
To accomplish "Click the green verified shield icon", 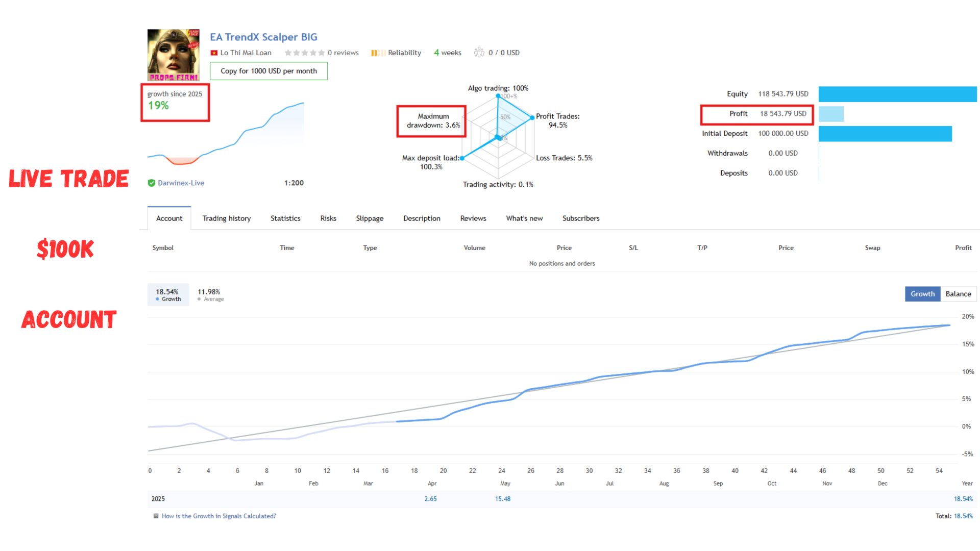I will click(x=152, y=183).
